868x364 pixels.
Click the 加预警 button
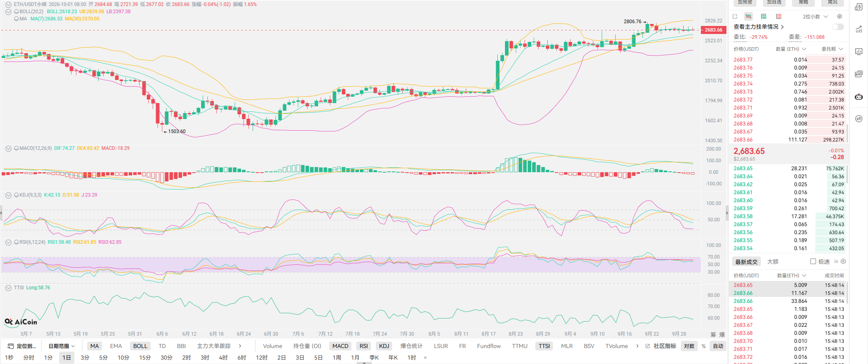tap(745, 2)
